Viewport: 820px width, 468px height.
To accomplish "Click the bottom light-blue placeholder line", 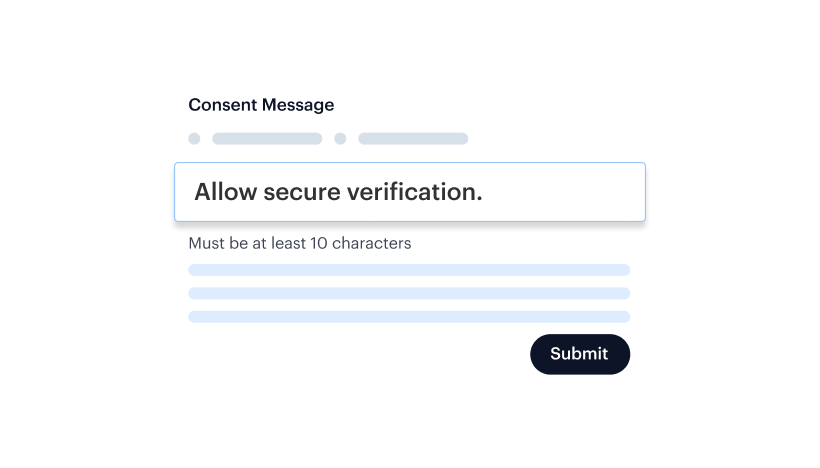I will (409, 317).
